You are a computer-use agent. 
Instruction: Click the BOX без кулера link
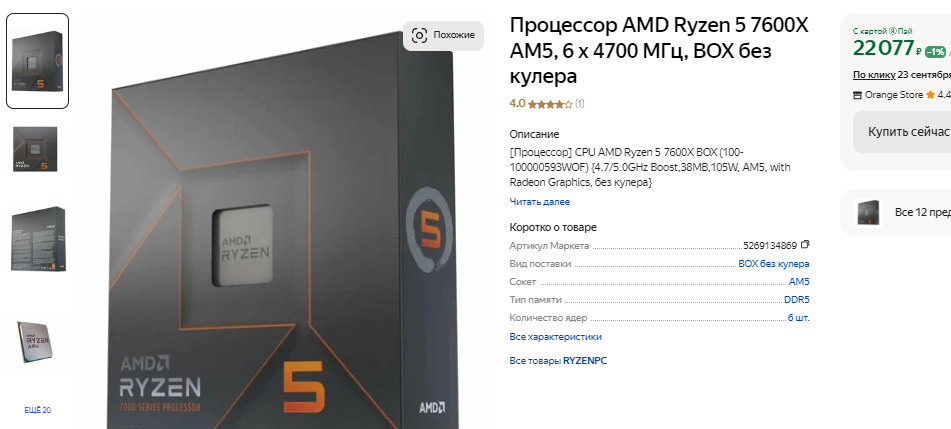tap(773, 264)
